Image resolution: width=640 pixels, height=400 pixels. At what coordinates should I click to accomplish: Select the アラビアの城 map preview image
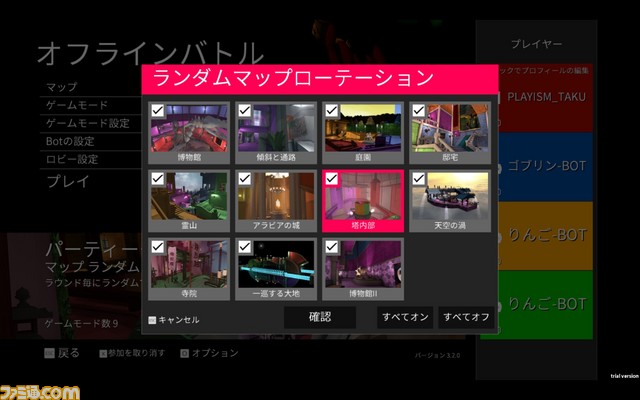coord(276,196)
